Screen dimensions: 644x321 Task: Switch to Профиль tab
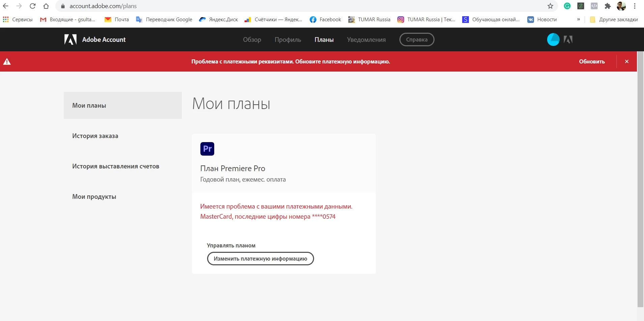[x=288, y=39]
